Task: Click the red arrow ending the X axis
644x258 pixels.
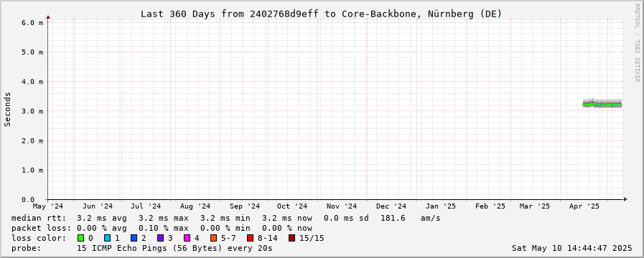Action: [625, 199]
